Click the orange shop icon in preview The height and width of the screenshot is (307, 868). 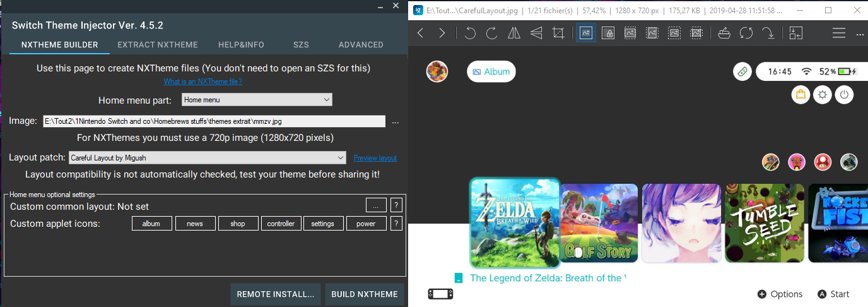point(801,95)
